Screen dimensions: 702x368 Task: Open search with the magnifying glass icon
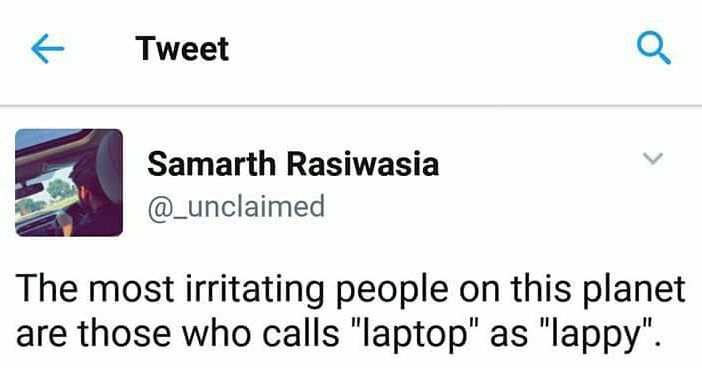tap(654, 48)
